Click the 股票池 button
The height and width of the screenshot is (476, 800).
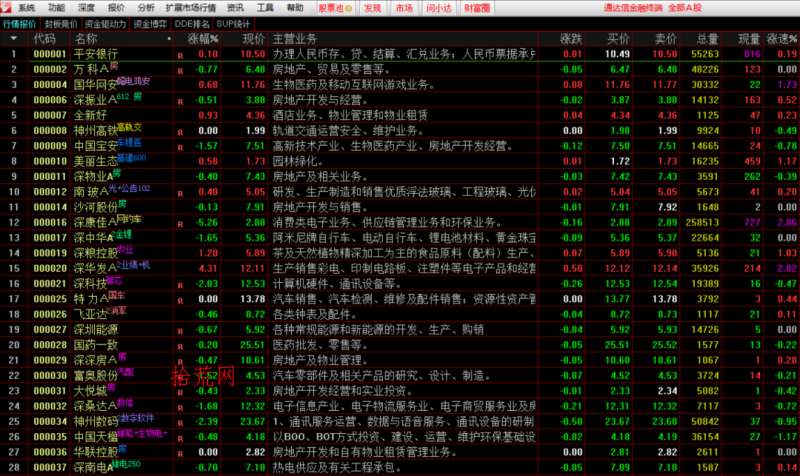click(x=335, y=8)
